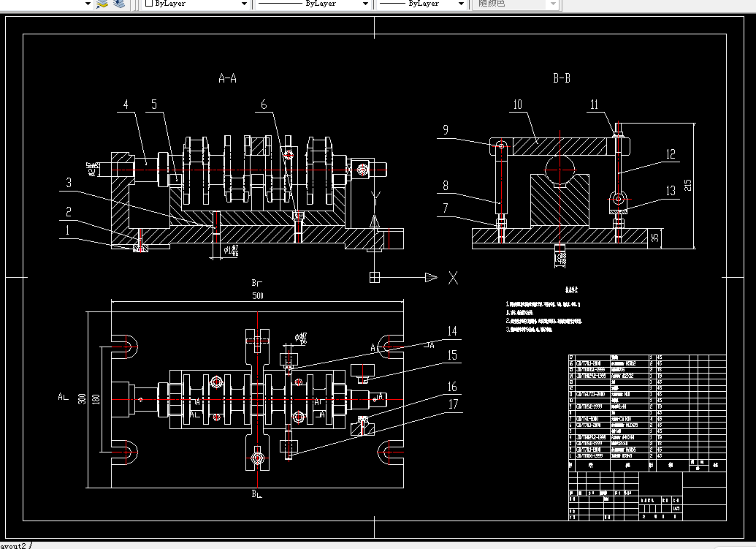Select part callout number 12

671,154
